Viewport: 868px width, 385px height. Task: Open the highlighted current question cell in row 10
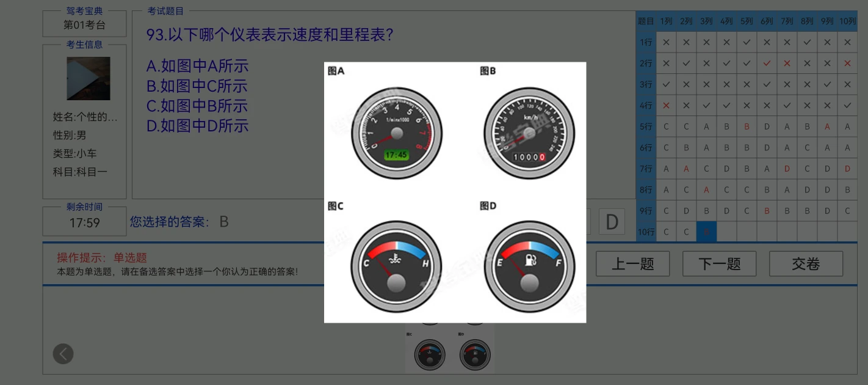[706, 232]
